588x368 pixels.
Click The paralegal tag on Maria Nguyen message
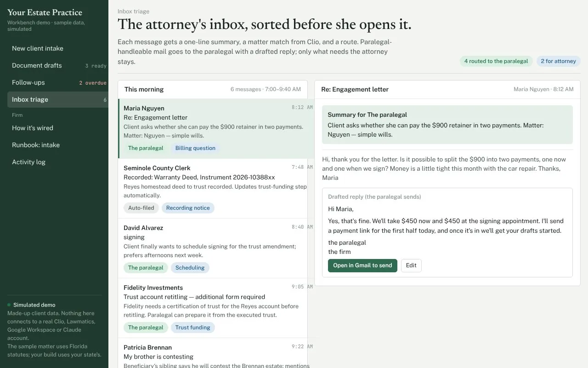[x=146, y=148]
